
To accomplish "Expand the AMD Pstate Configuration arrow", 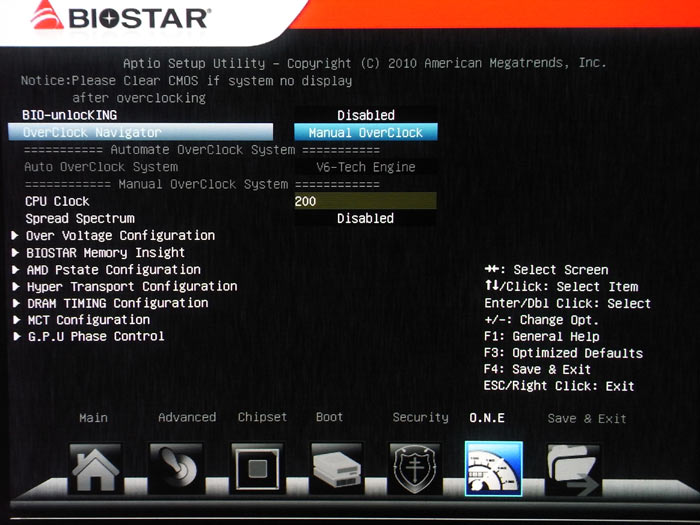I will coord(16,270).
